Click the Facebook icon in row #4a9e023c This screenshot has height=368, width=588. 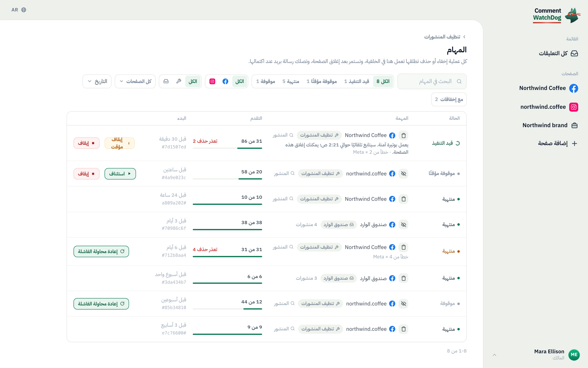pos(392,174)
